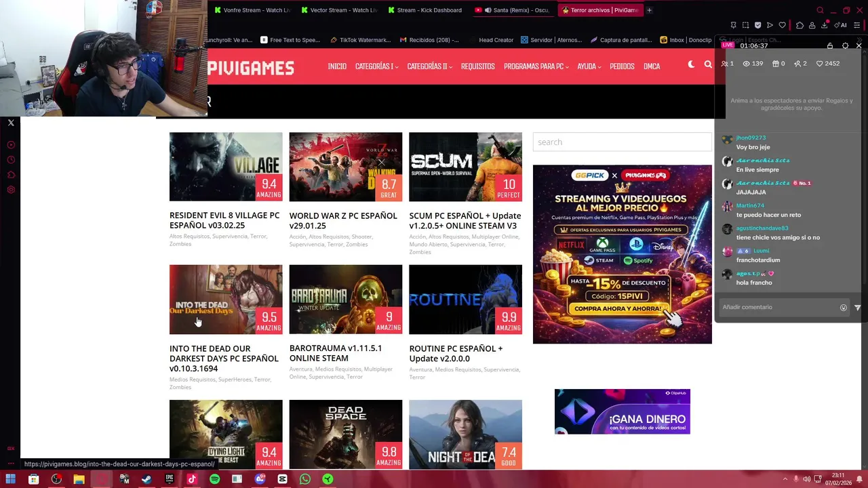
Task: Show hidden system tray icons
Action: point(785,479)
